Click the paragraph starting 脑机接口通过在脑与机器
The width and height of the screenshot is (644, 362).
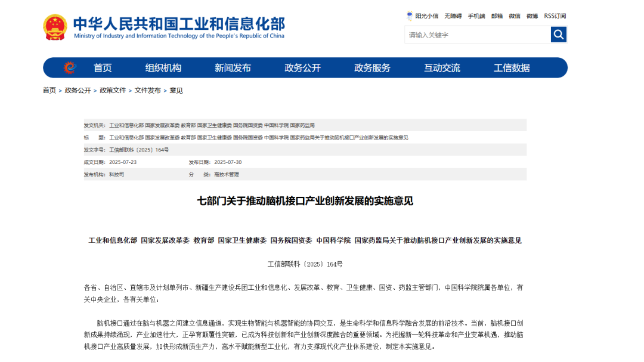[304, 335]
